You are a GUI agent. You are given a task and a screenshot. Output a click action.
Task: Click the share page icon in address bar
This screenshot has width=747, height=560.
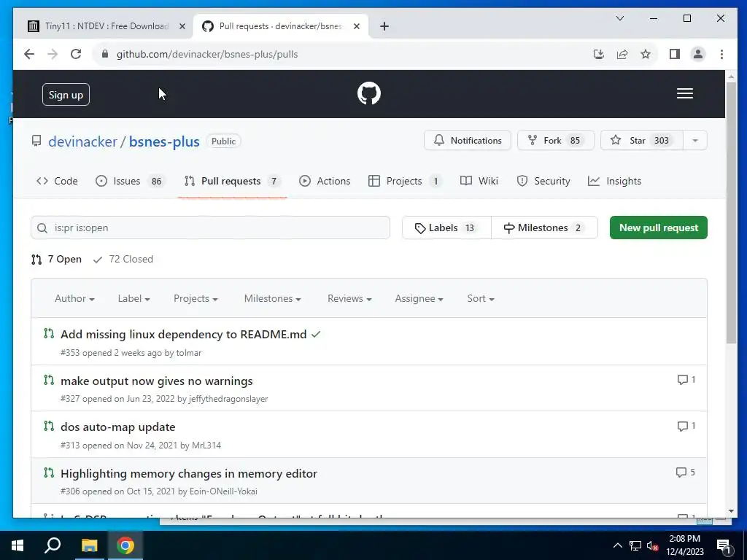point(622,54)
